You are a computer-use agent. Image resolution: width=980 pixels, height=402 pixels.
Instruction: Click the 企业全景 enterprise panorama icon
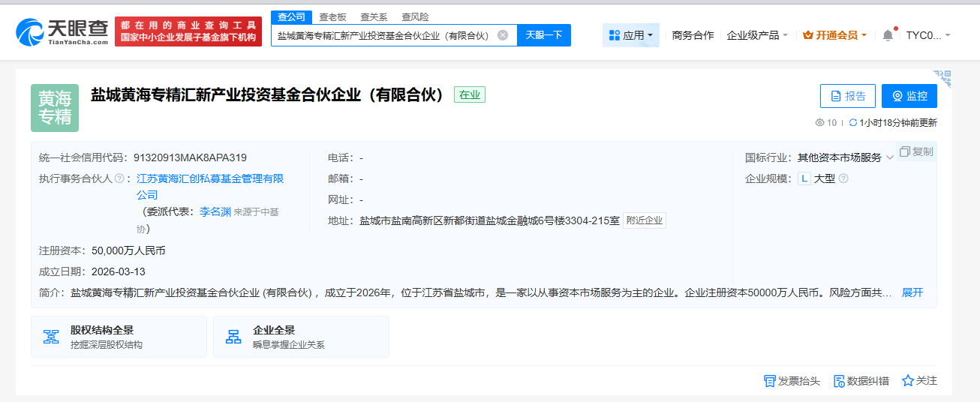pos(233,337)
